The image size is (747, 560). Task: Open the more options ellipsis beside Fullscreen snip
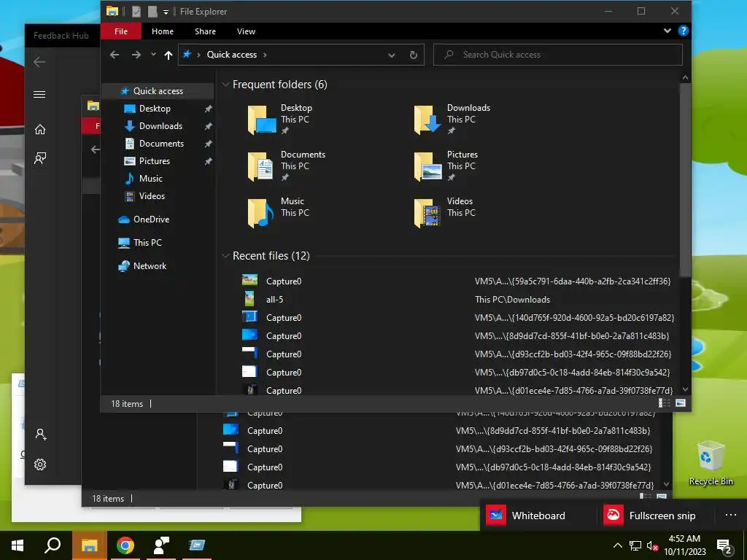[730, 516]
